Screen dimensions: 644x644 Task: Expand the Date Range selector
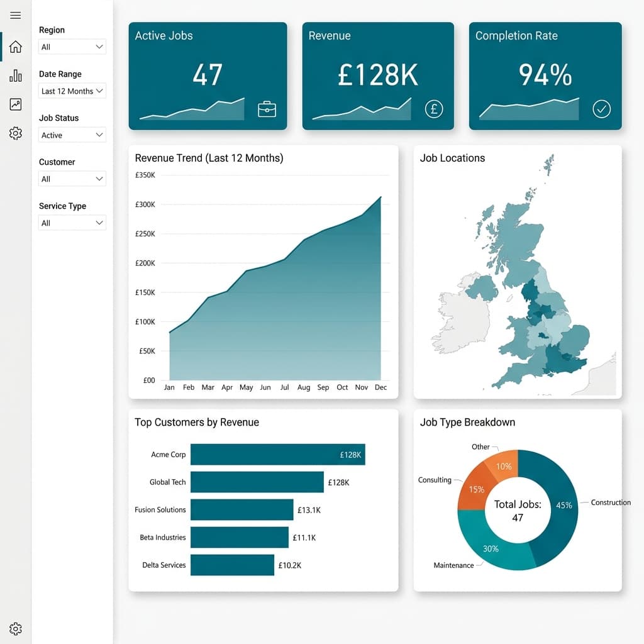pos(72,91)
